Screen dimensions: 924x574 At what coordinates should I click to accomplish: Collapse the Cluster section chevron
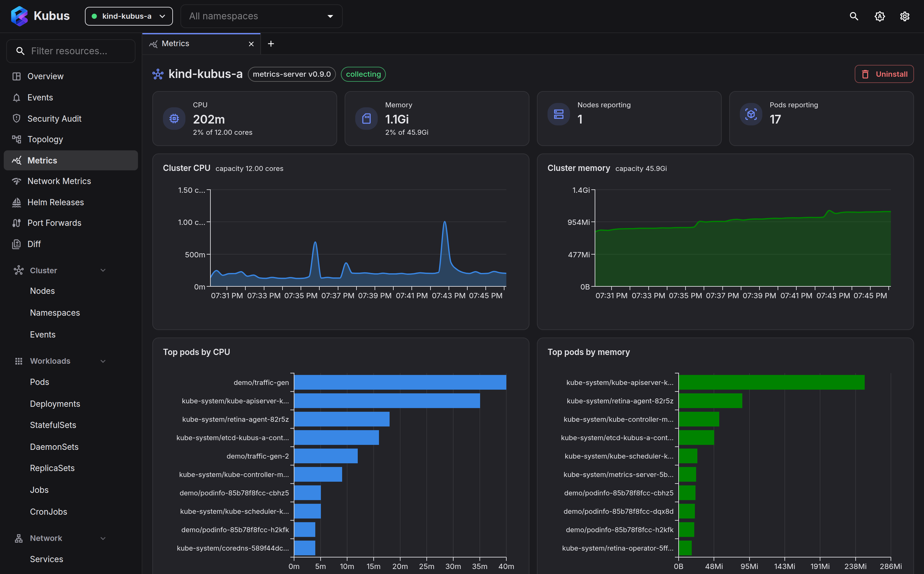(103, 270)
